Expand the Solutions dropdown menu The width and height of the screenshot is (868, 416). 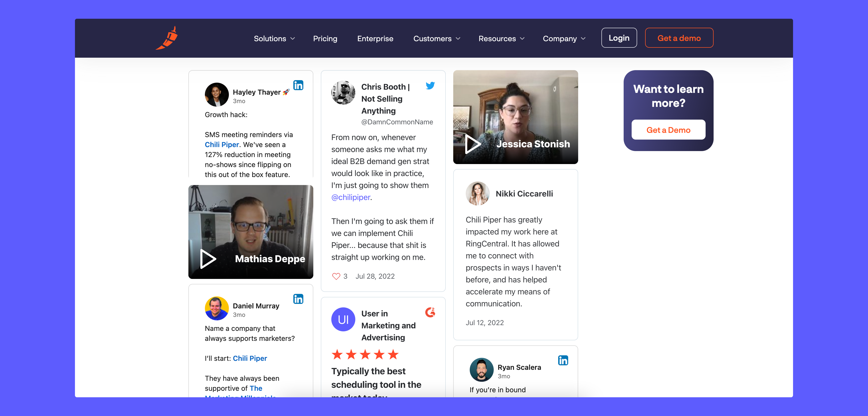(274, 38)
